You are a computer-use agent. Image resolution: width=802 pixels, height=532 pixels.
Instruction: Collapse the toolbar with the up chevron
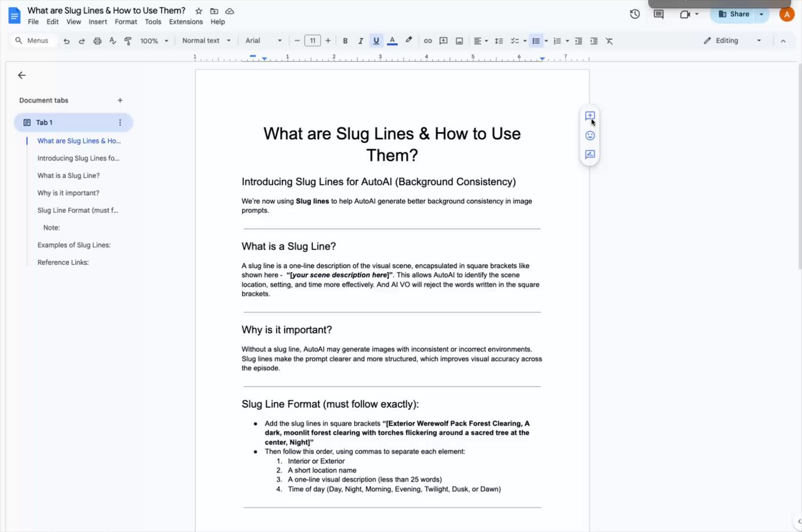783,41
